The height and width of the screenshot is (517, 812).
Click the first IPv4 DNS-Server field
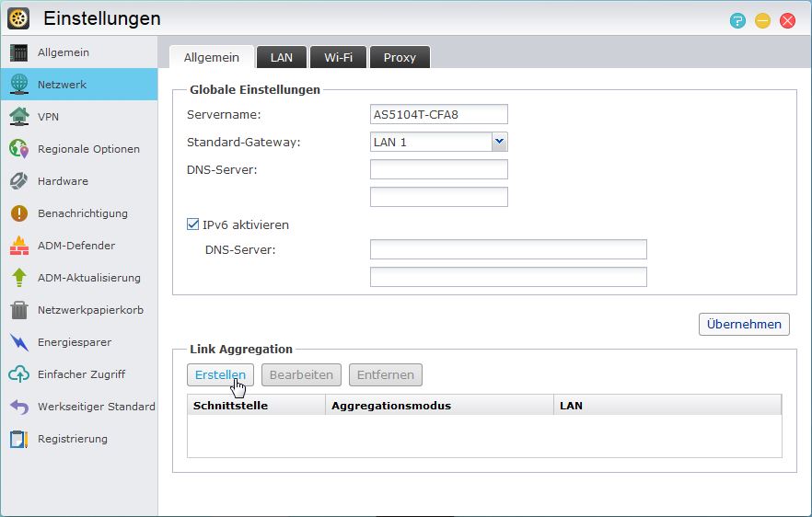[438, 169]
